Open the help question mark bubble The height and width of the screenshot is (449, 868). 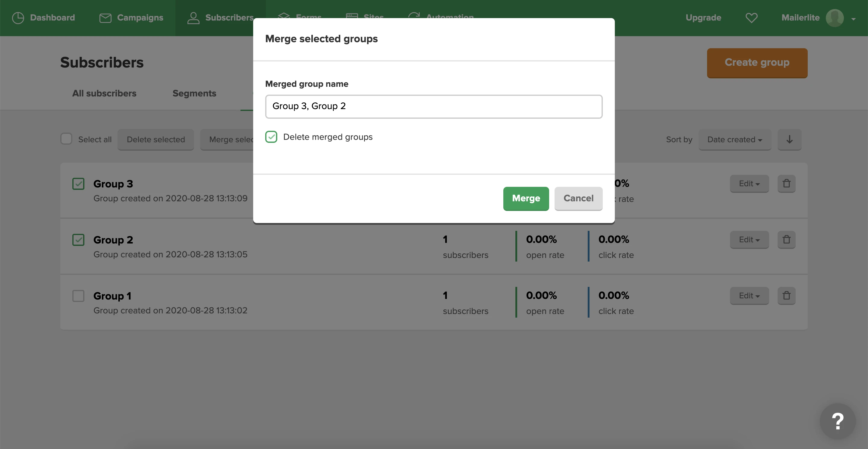pos(837,421)
